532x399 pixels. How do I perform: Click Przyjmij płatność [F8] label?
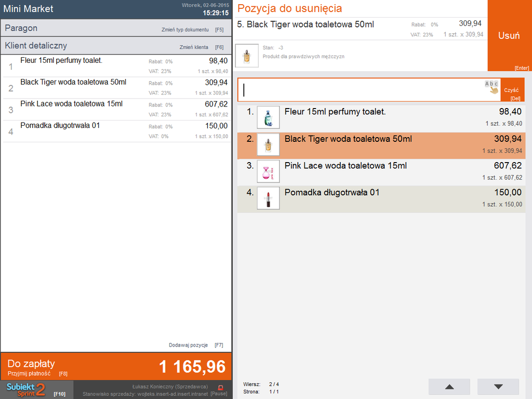pyautogui.click(x=37, y=374)
